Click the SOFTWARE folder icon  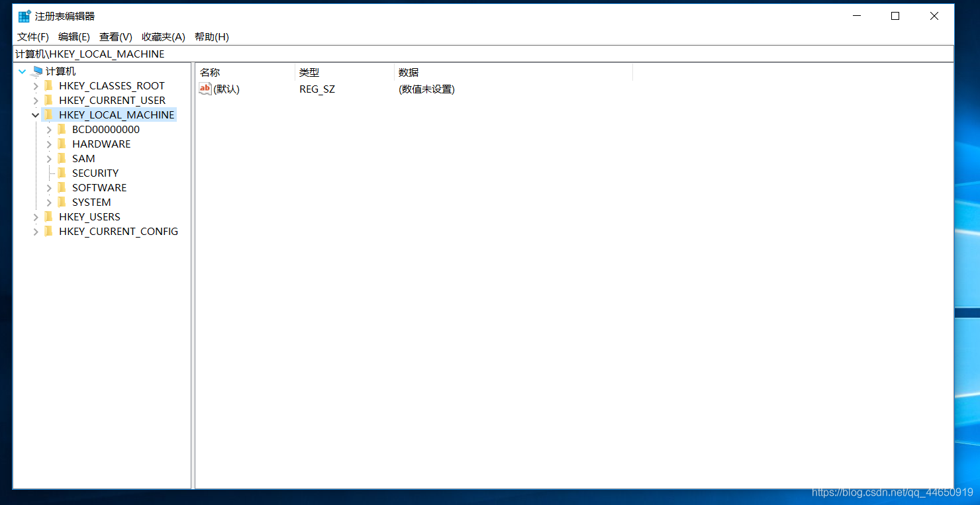coord(62,188)
